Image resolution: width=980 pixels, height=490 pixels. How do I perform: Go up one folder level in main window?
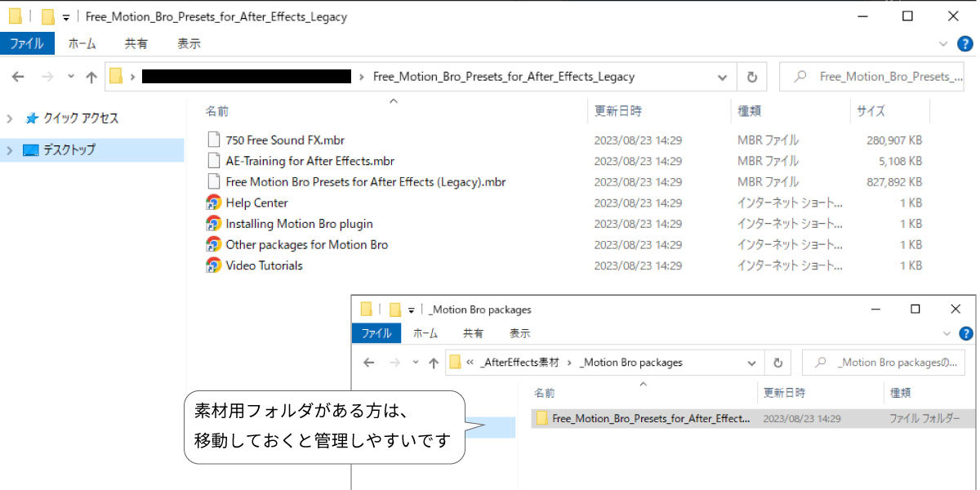tap(91, 77)
